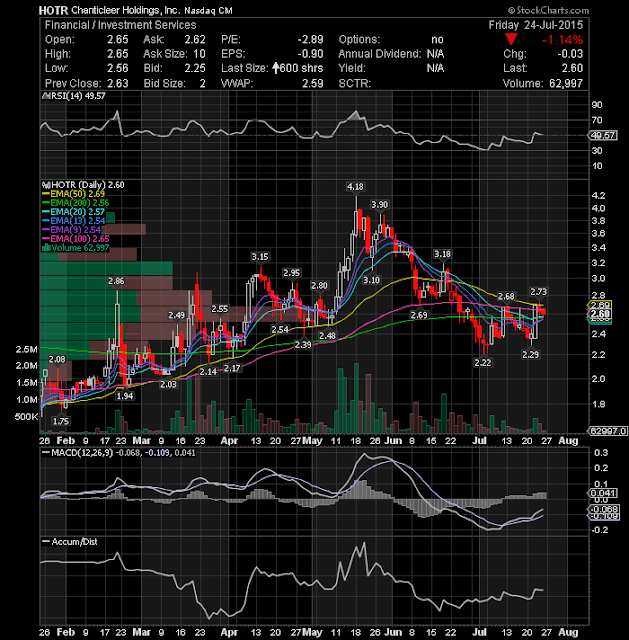Click the EPS value -0.90

pyautogui.click(x=310, y=54)
